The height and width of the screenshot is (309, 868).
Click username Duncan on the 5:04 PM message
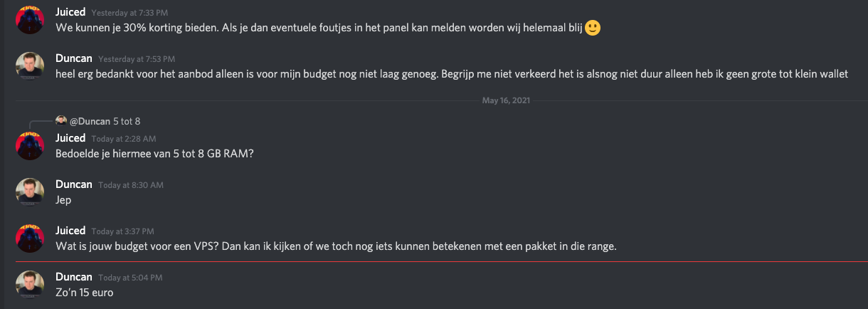(74, 276)
